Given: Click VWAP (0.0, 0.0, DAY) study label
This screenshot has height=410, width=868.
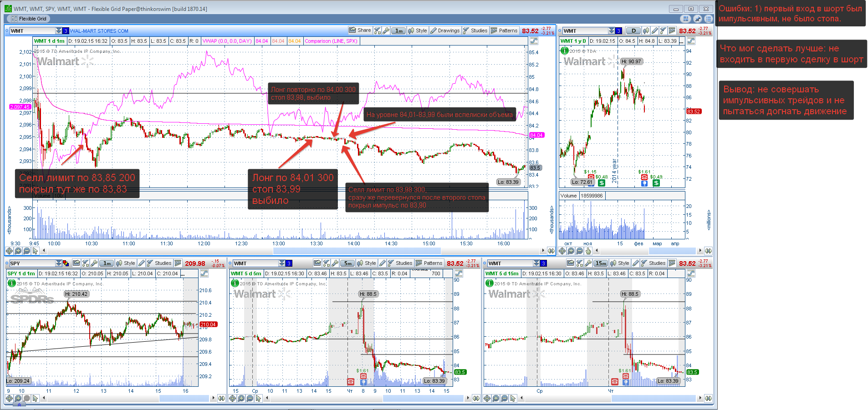Looking at the screenshot, I should pyautogui.click(x=227, y=41).
